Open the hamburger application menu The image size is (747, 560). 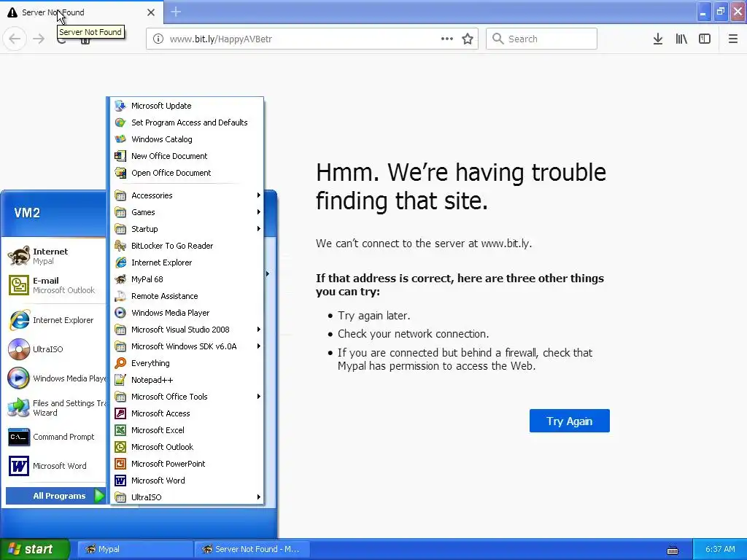[733, 39]
